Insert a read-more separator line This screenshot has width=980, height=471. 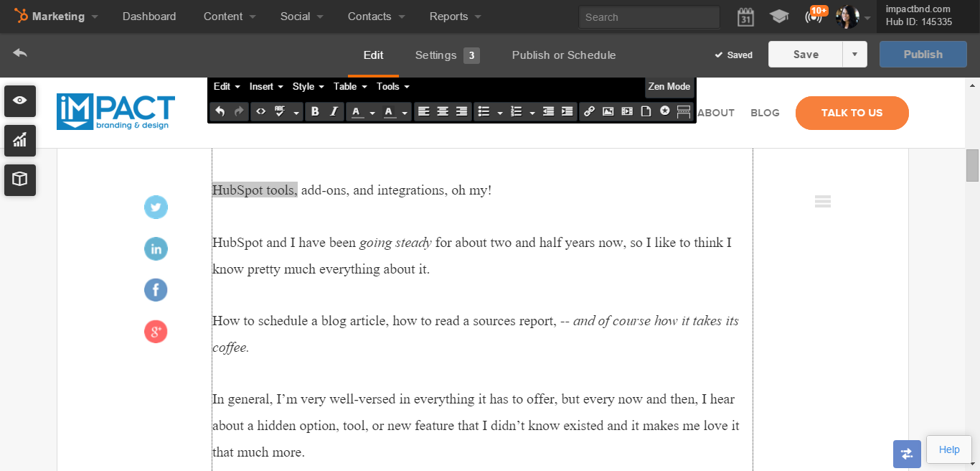click(x=683, y=111)
